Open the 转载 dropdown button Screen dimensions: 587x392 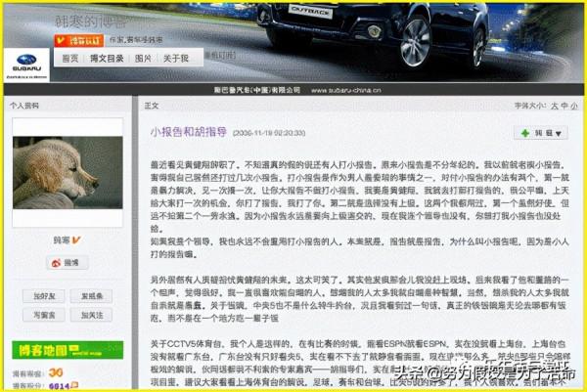click(x=541, y=133)
